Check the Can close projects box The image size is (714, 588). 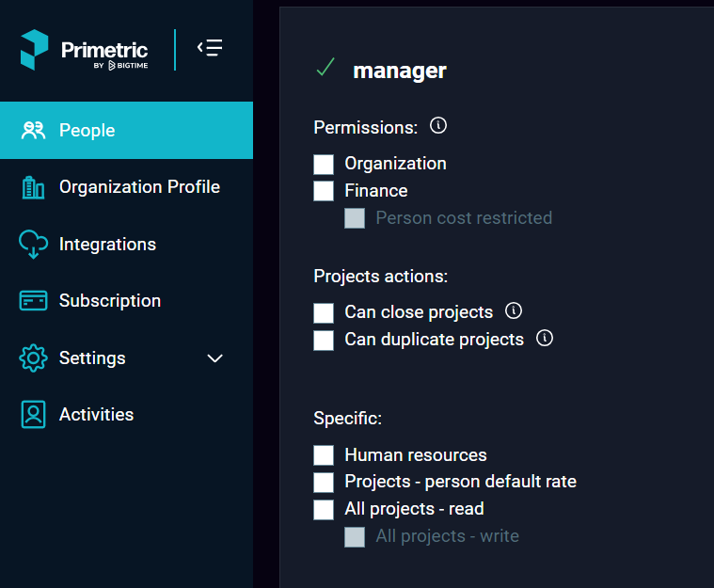[x=324, y=313]
